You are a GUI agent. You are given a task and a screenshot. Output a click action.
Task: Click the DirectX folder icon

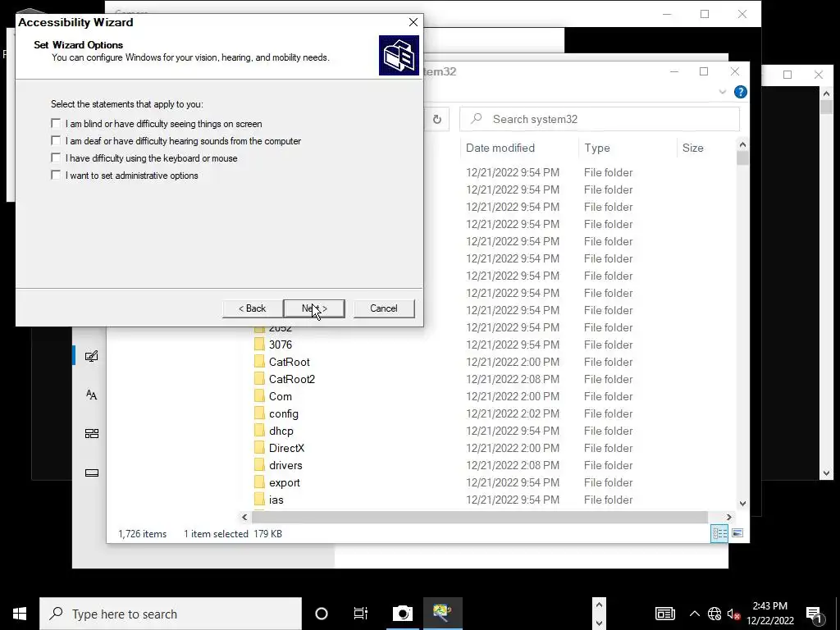[x=259, y=447]
